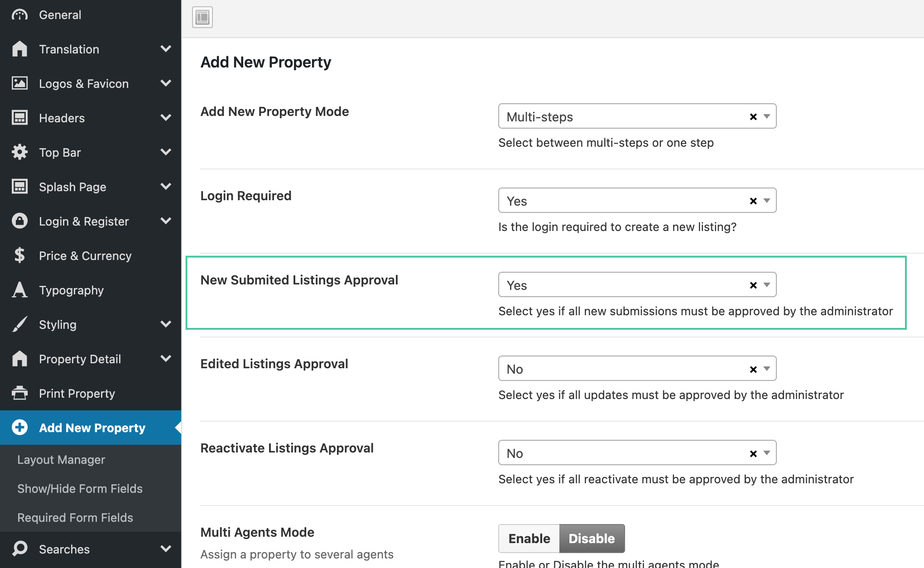The image size is (924, 568).
Task: Click the Login & Register padlock icon
Action: tap(19, 221)
